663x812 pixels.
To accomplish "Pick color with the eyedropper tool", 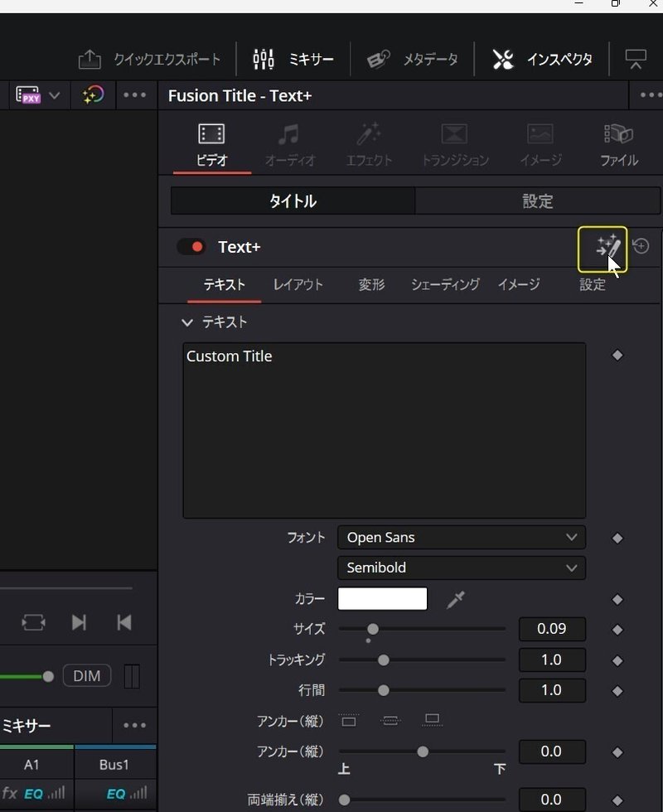I will pyautogui.click(x=456, y=600).
